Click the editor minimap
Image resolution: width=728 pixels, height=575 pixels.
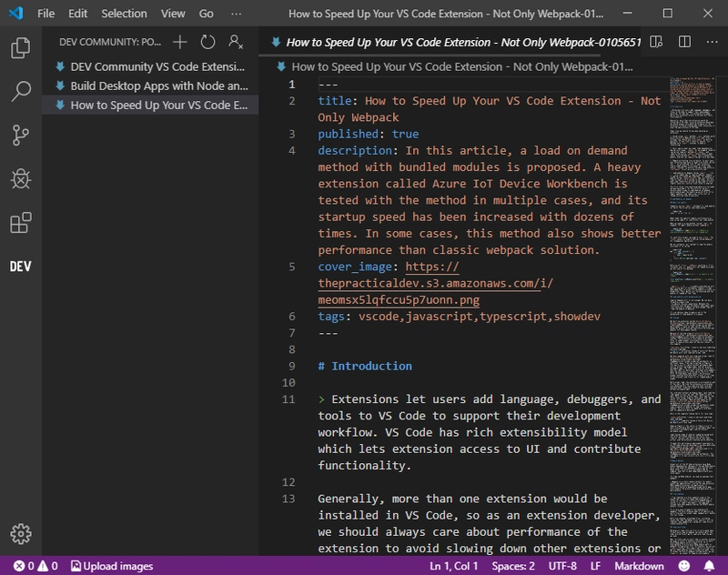click(693, 316)
